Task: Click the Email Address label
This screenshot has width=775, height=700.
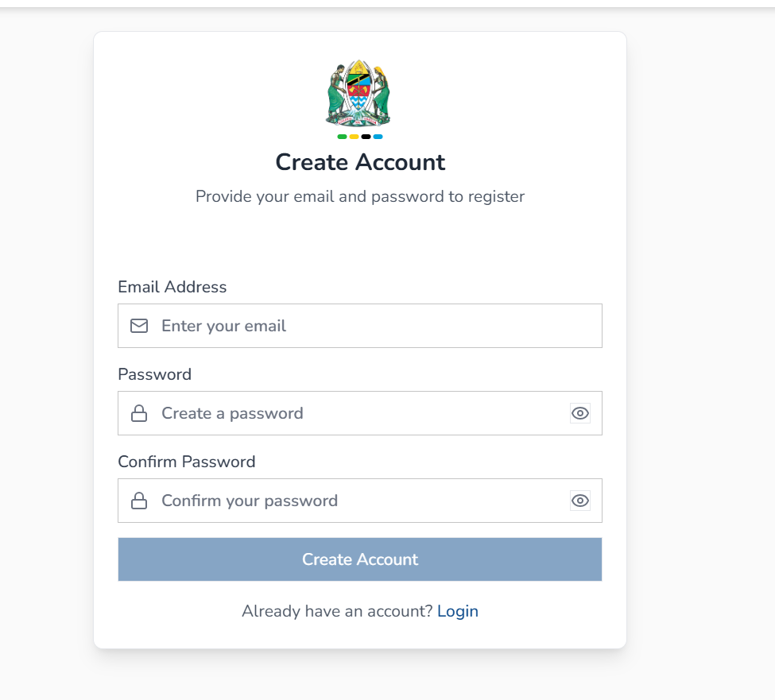Action: (172, 287)
